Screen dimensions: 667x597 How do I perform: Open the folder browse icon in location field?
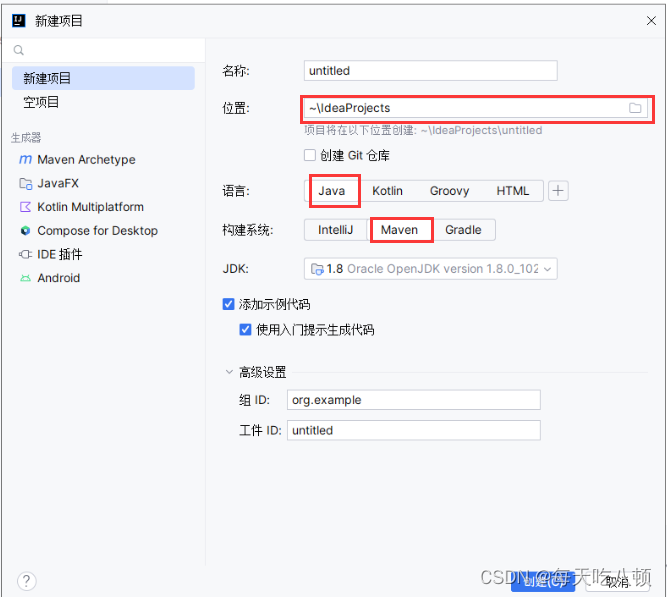pyautogui.click(x=635, y=108)
